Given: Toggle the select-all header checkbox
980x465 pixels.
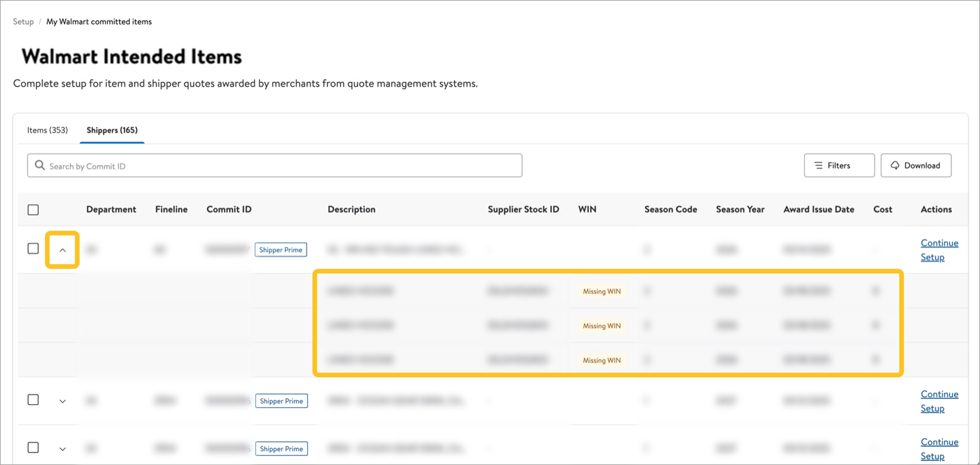Looking at the screenshot, I should (x=33, y=210).
